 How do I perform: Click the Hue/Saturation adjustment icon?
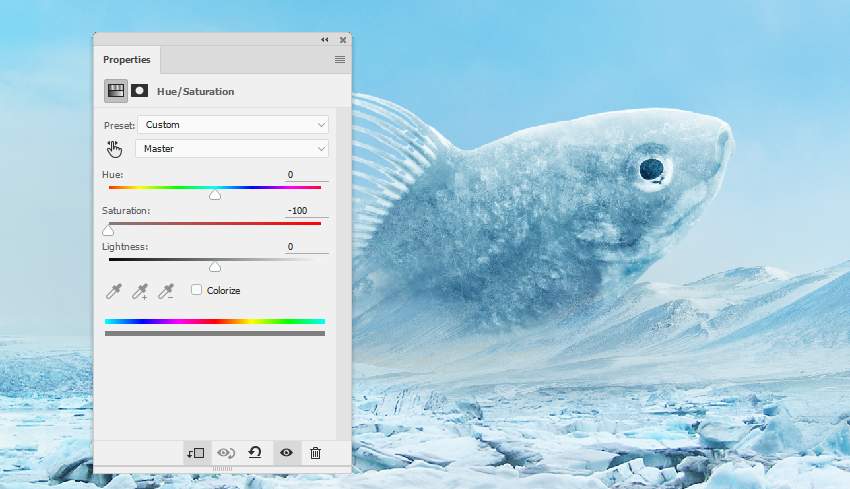(x=116, y=91)
